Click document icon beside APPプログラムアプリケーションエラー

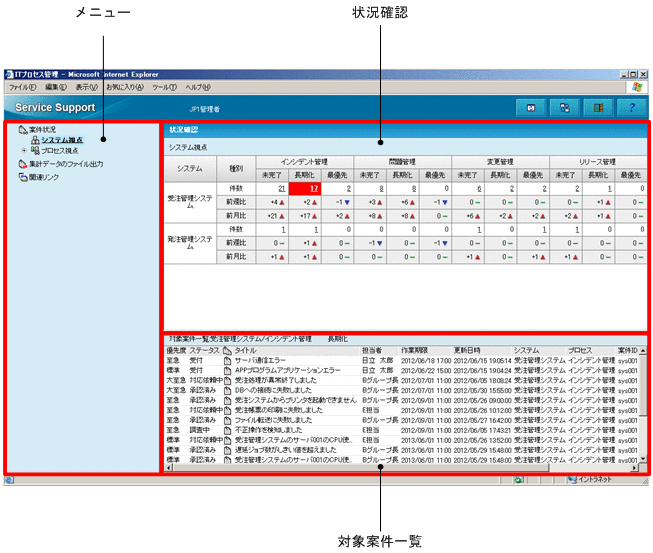[x=227, y=370]
